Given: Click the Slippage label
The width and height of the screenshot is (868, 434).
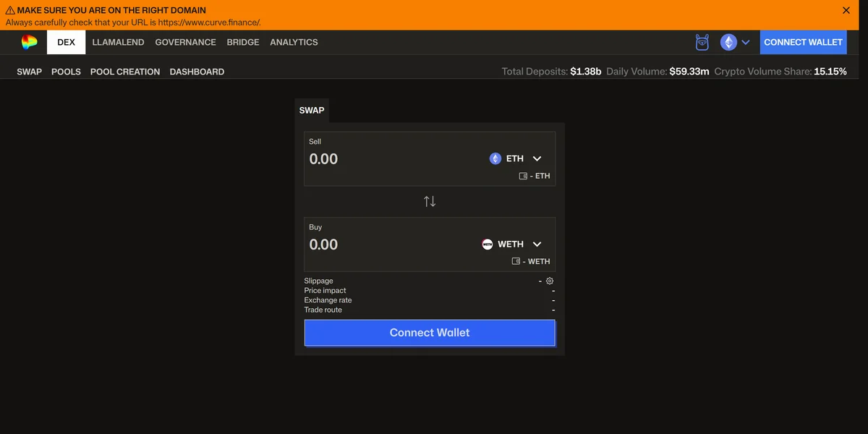Looking at the screenshot, I should (x=319, y=281).
